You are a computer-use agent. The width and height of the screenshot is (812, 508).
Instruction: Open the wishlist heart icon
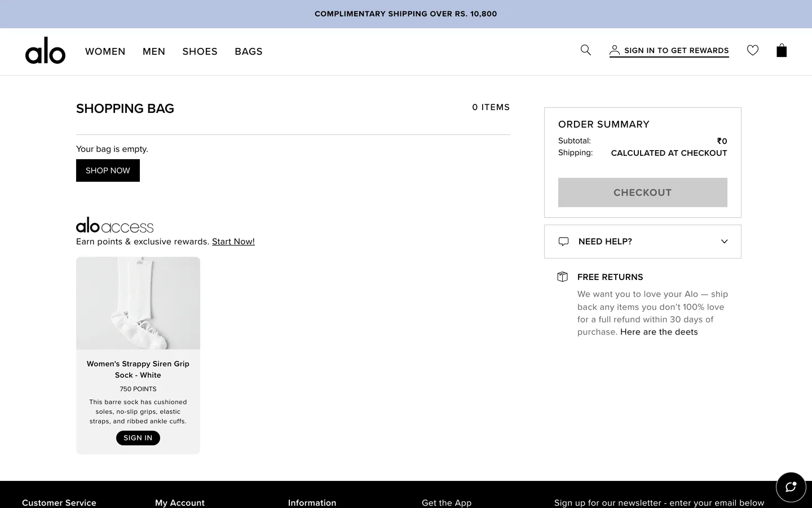coord(753,50)
